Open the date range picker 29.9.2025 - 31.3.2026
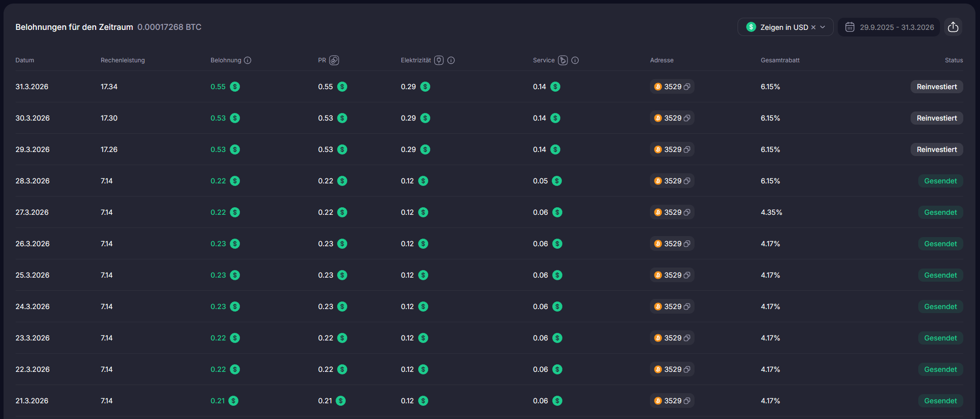Image resolution: width=980 pixels, height=419 pixels. (889, 27)
